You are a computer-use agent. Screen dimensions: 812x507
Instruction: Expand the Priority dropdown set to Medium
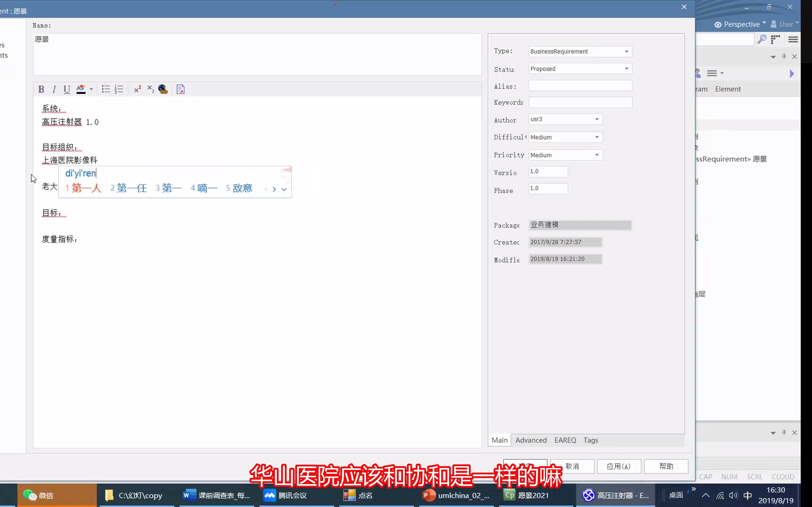pos(597,155)
